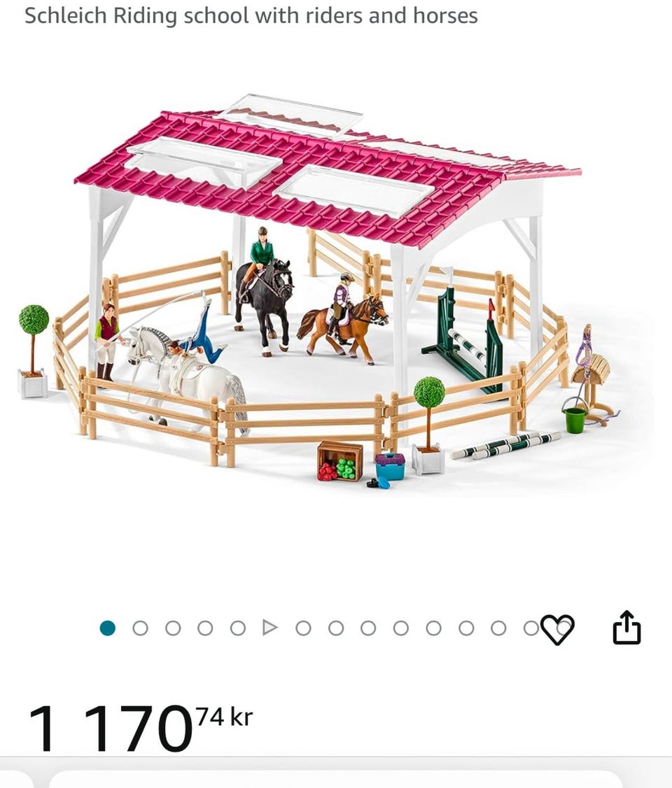672x788 pixels.
Task: Tap the Schleich Riding school product title
Action: tap(251, 15)
